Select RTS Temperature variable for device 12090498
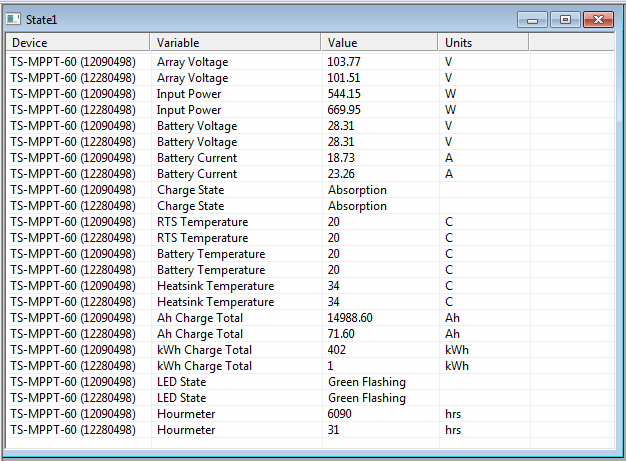The width and height of the screenshot is (626, 461). (x=202, y=222)
